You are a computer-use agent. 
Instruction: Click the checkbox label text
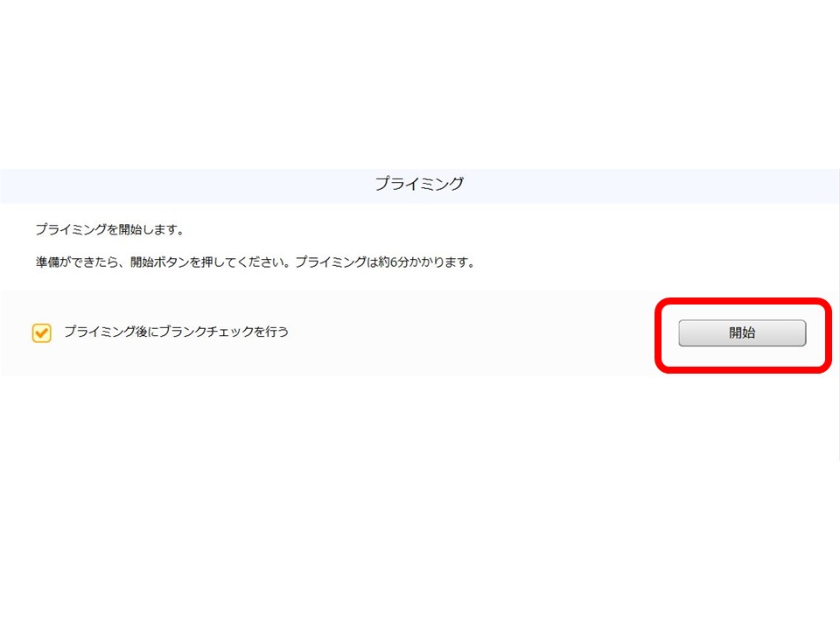pyautogui.click(x=175, y=332)
